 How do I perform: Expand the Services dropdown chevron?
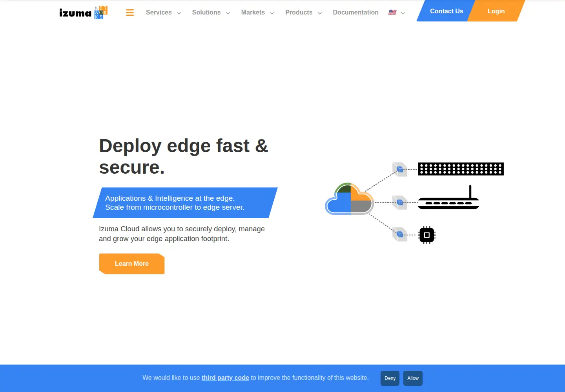point(179,13)
